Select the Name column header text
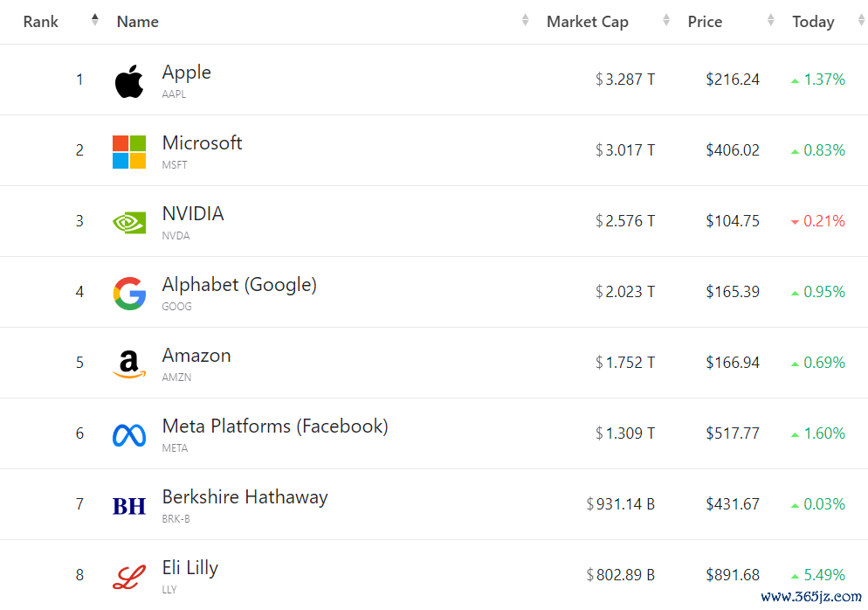The image size is (868, 610). (x=138, y=22)
